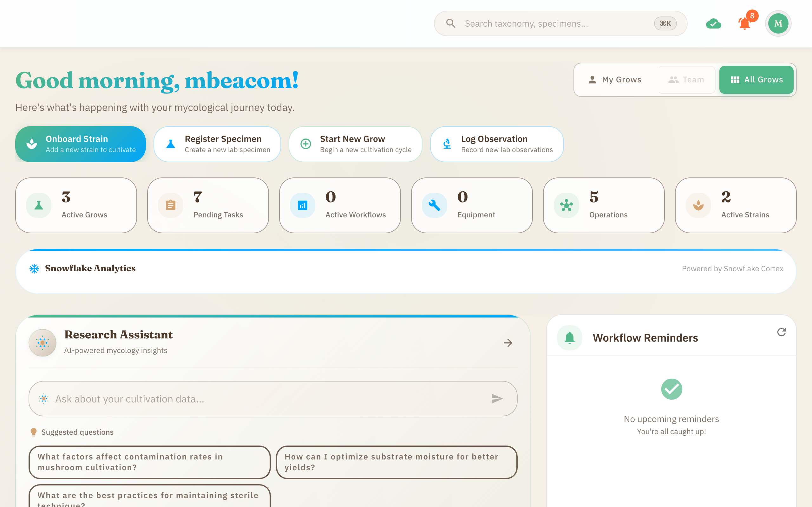The height and width of the screenshot is (507, 812).
Task: Switch view to Team grows
Action: click(686, 80)
